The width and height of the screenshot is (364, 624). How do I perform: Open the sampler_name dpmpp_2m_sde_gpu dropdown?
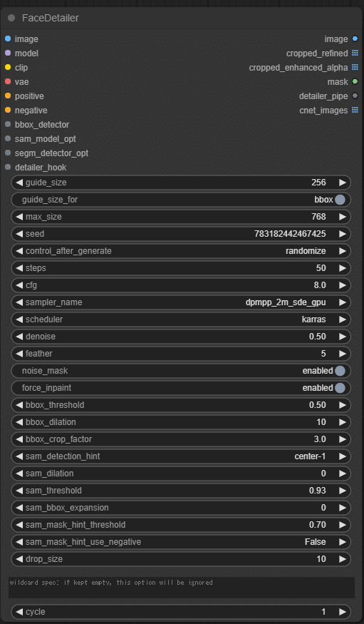[x=181, y=302]
